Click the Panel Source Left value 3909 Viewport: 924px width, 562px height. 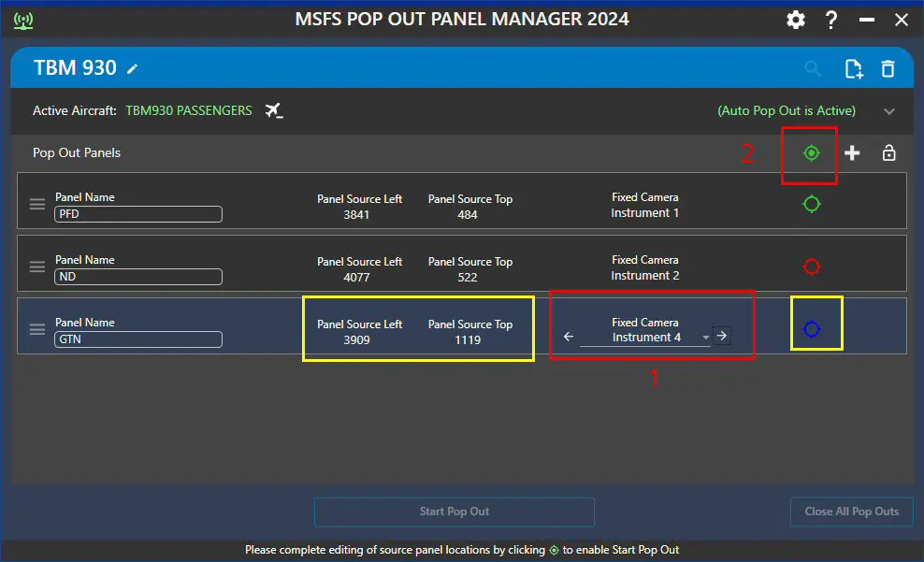coord(356,339)
